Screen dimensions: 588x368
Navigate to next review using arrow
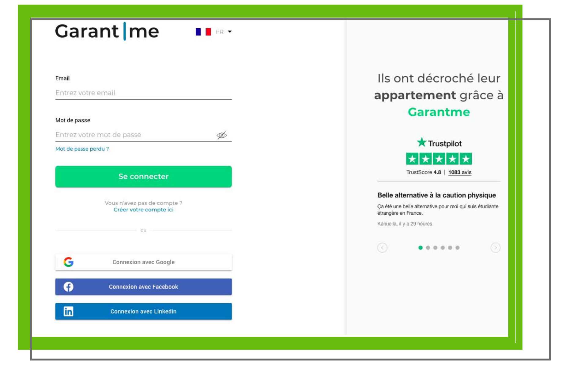[x=496, y=247]
